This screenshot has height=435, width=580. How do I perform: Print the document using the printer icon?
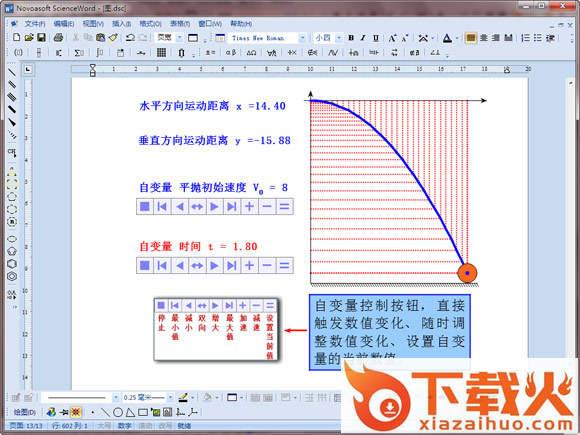[58, 37]
